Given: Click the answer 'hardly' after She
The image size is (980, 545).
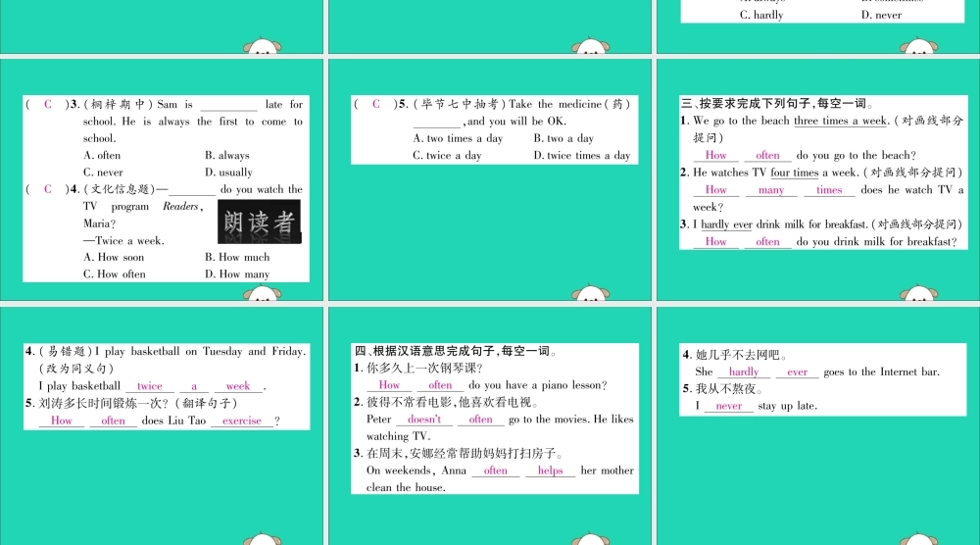Looking at the screenshot, I should click(x=743, y=372).
